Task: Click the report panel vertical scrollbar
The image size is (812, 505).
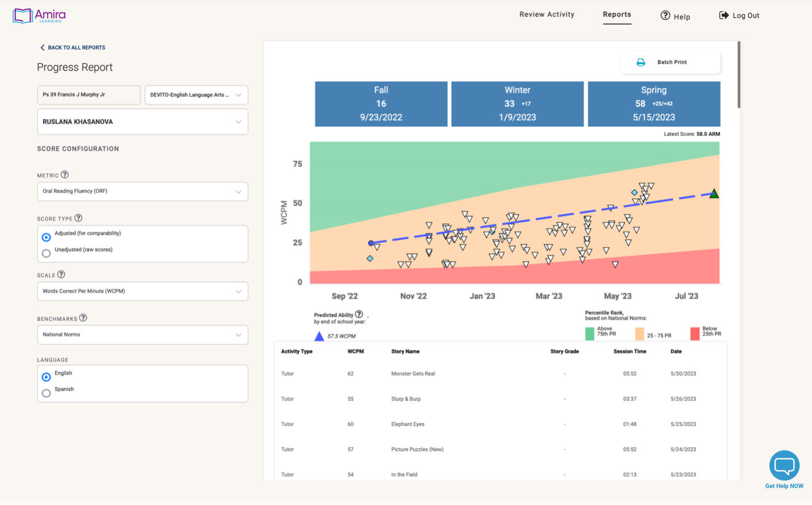Action: point(739,74)
